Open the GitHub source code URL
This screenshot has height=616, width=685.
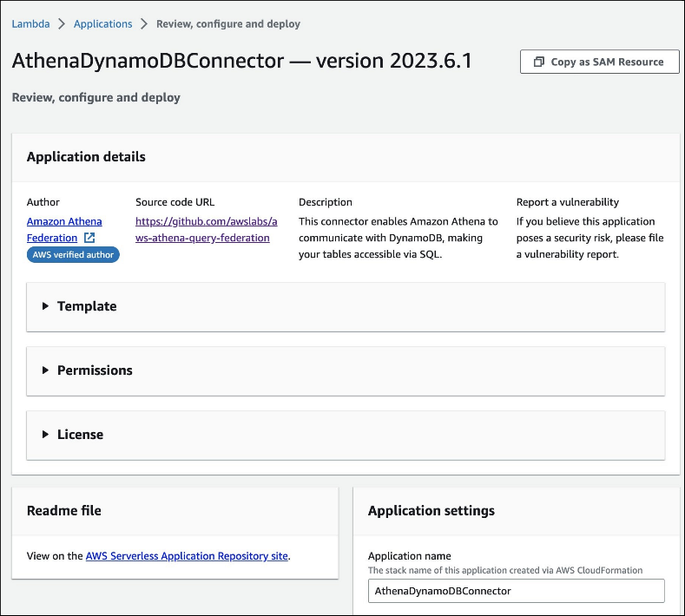[x=206, y=230]
